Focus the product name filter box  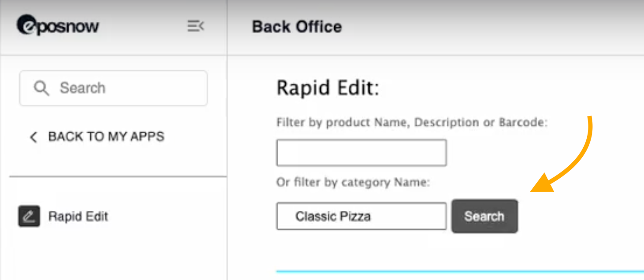tap(361, 153)
